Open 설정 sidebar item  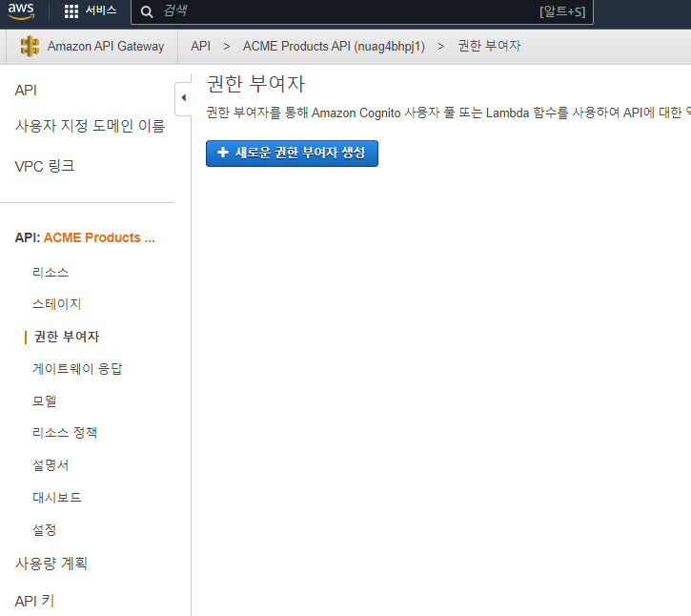44,529
